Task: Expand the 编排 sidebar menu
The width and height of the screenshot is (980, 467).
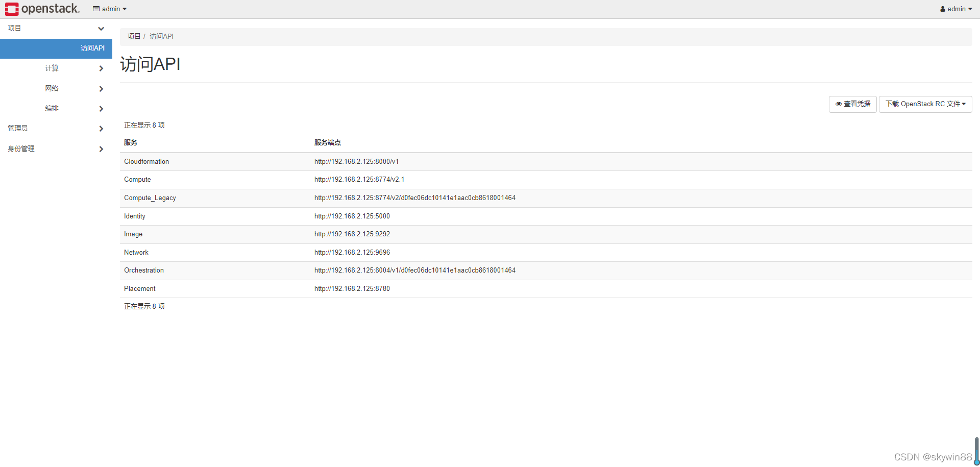Action: pyautogui.click(x=56, y=109)
